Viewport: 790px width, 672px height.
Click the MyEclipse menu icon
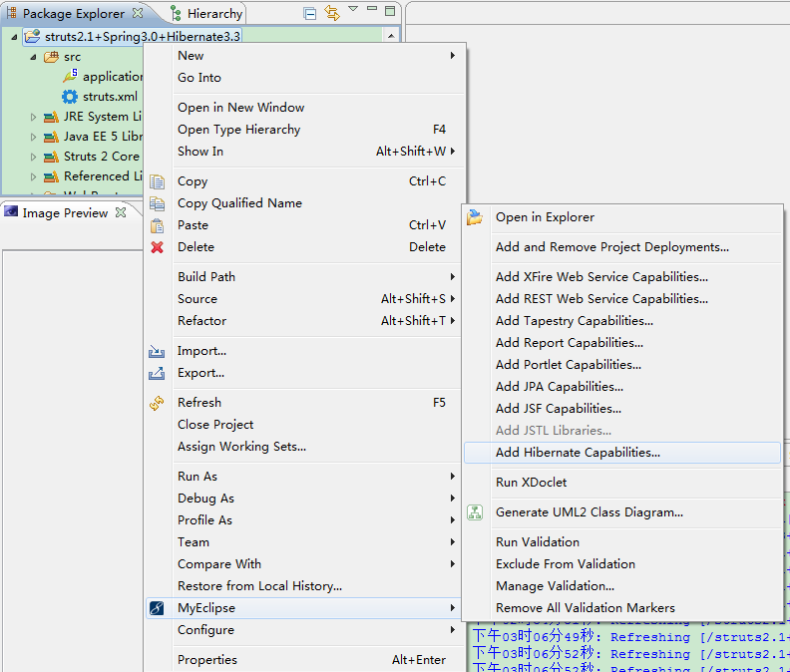[157, 608]
